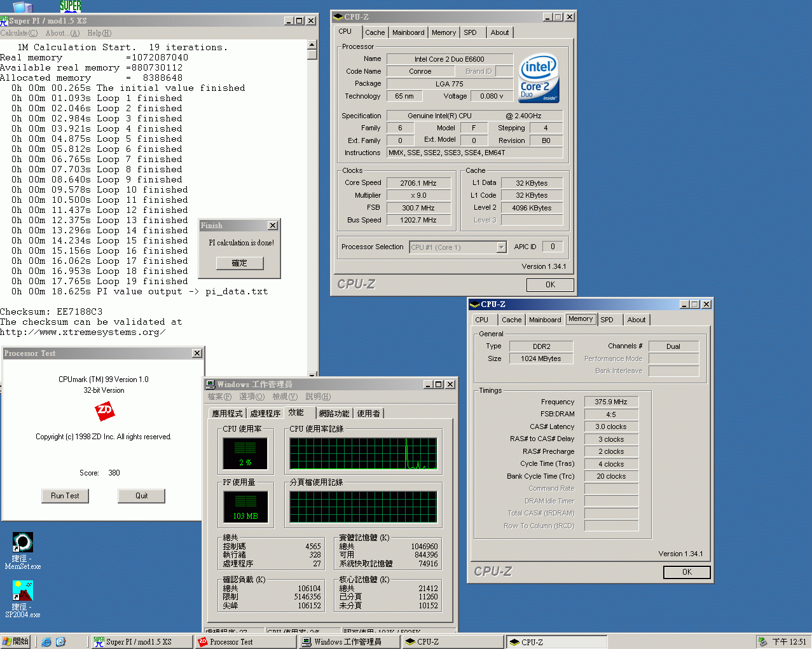Open the Calculate menu in Super PI
Screen dimensions: 812x649
19,33
